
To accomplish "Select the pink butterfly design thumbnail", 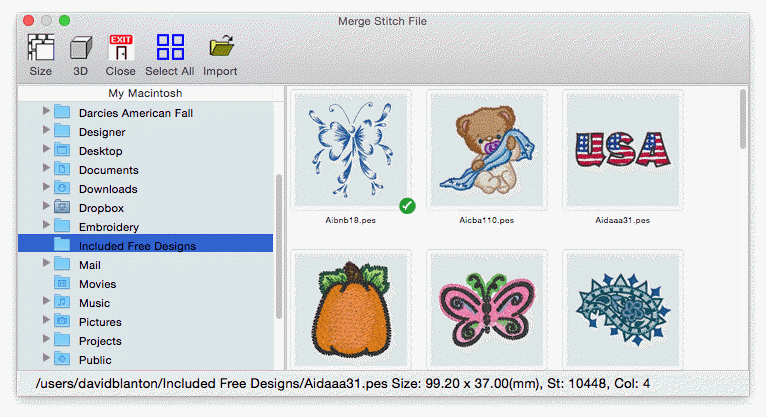I will point(487,309).
